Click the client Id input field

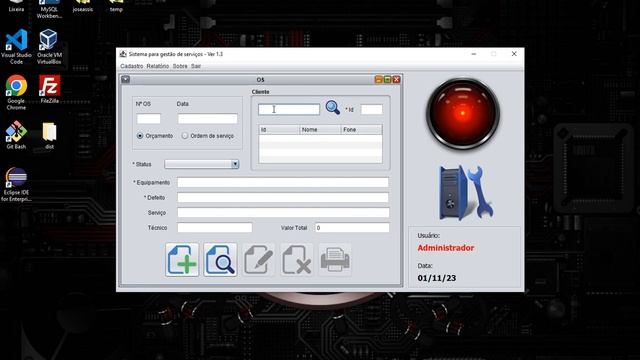[371, 109]
